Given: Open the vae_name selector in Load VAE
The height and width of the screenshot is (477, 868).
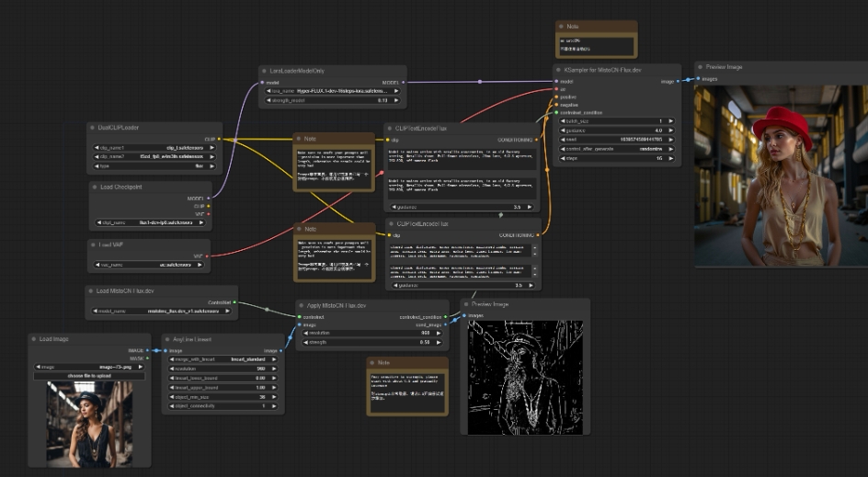Looking at the screenshot, I should tap(151, 266).
